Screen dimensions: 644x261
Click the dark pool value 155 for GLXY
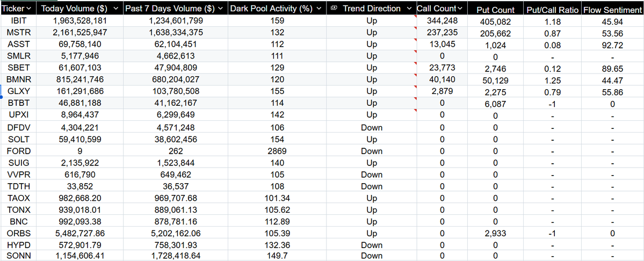[x=278, y=91]
